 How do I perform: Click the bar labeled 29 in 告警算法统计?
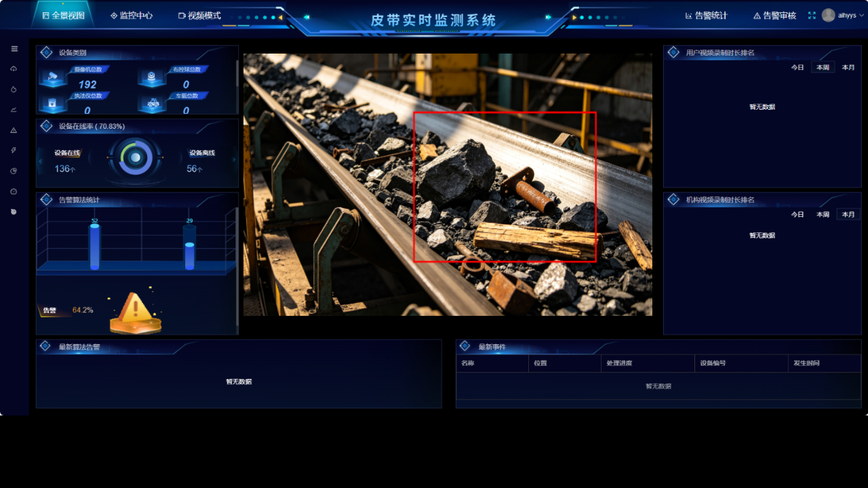pos(189,247)
